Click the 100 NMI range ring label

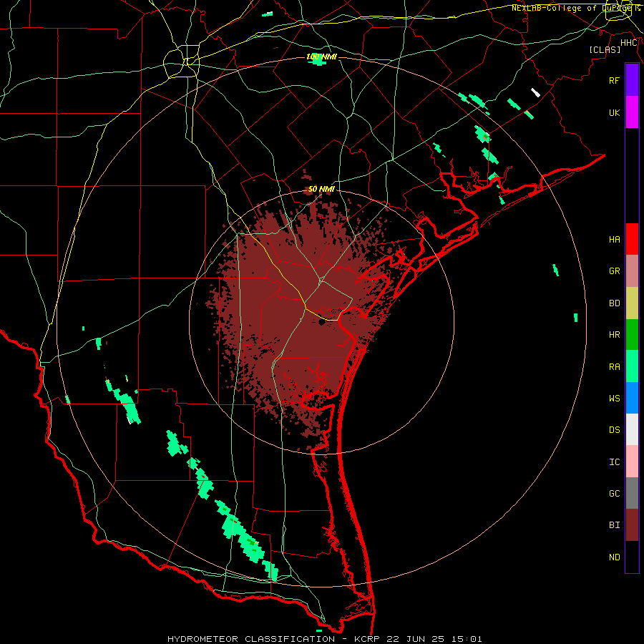pos(321,57)
